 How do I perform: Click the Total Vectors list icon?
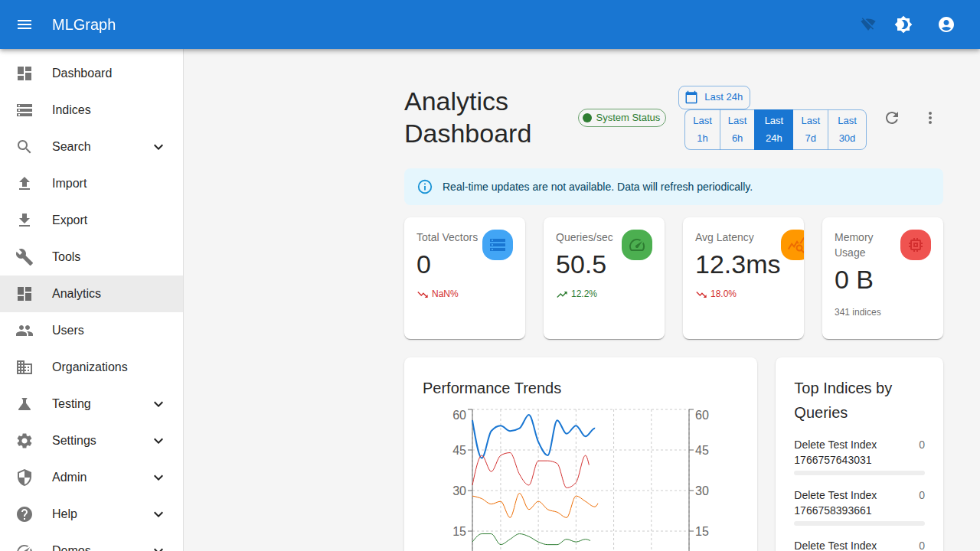point(498,245)
